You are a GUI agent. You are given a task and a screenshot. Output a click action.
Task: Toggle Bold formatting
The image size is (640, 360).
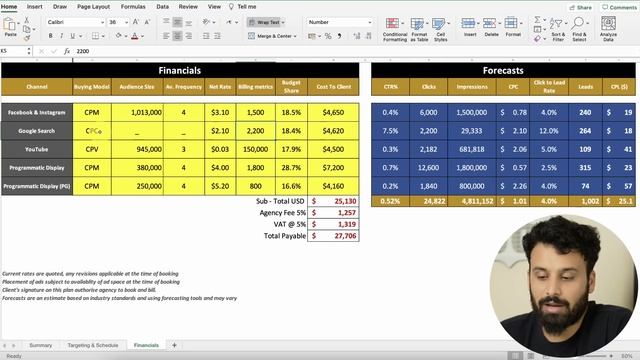[x=51, y=36]
